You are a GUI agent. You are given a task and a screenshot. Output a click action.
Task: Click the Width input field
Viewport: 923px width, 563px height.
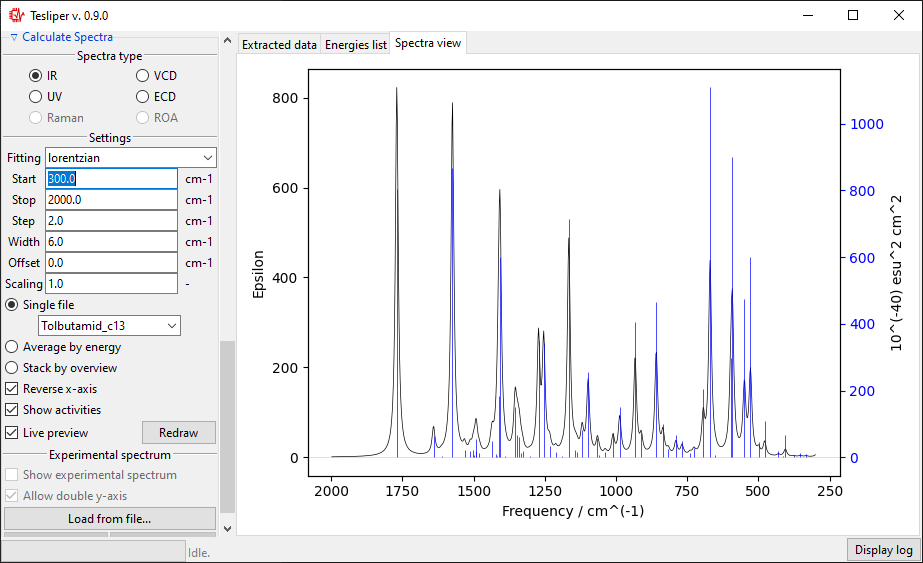[111, 242]
